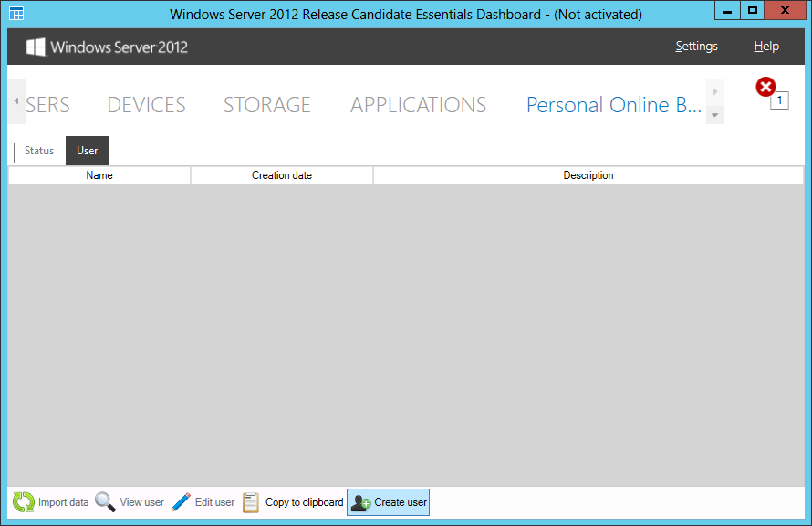Maximize the Dashboard window
Image resolution: width=812 pixels, height=526 pixels.
(753, 11)
